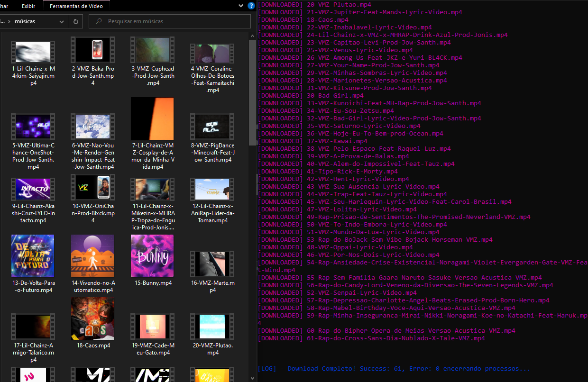The height and width of the screenshot is (382, 588).
Task: Select video 10-VMZ-OniChan-Prod-Blxck.mp4
Action: click(92, 199)
